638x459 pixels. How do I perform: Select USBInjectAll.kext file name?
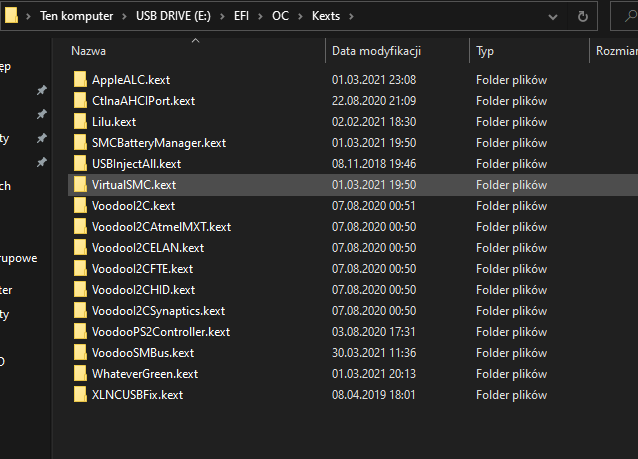(x=136, y=164)
